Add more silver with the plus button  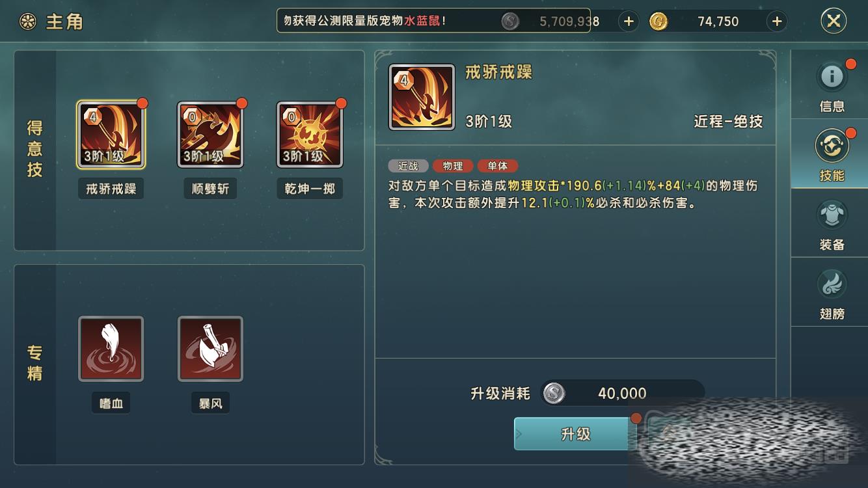628,21
